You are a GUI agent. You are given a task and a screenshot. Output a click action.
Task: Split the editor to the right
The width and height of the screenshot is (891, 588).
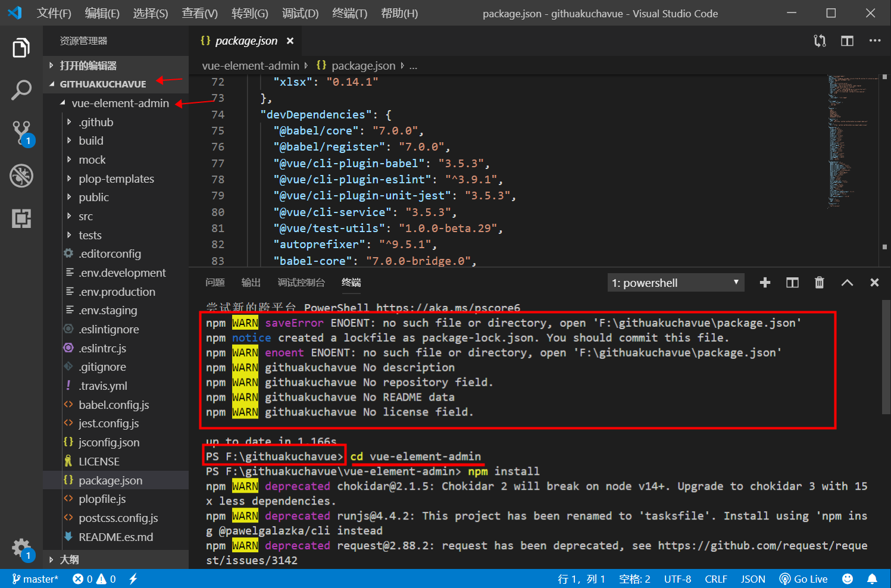847,40
